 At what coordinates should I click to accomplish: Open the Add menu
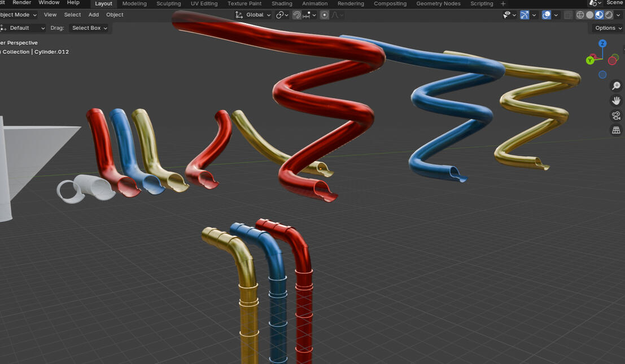(94, 15)
